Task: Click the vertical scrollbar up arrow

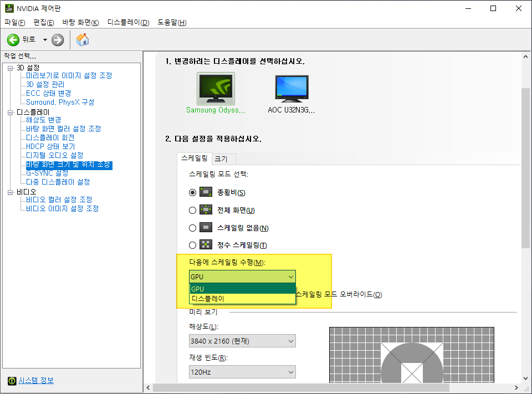Action: click(525, 57)
